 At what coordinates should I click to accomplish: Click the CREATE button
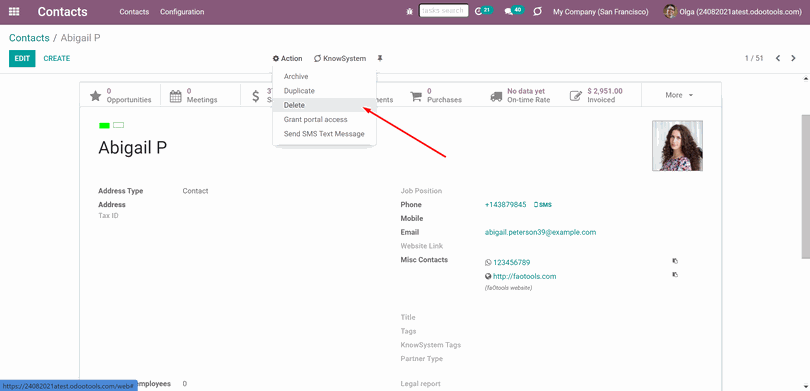tap(57, 58)
